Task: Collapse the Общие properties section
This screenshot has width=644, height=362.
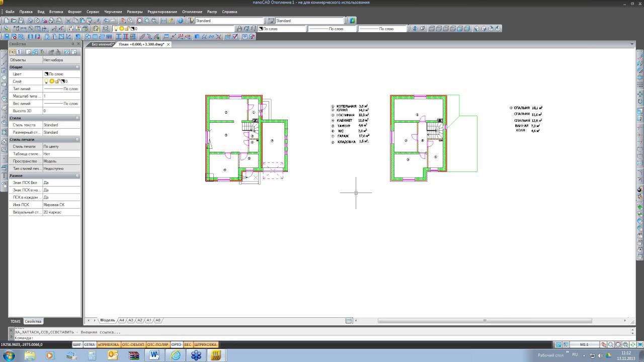Action: point(77,67)
